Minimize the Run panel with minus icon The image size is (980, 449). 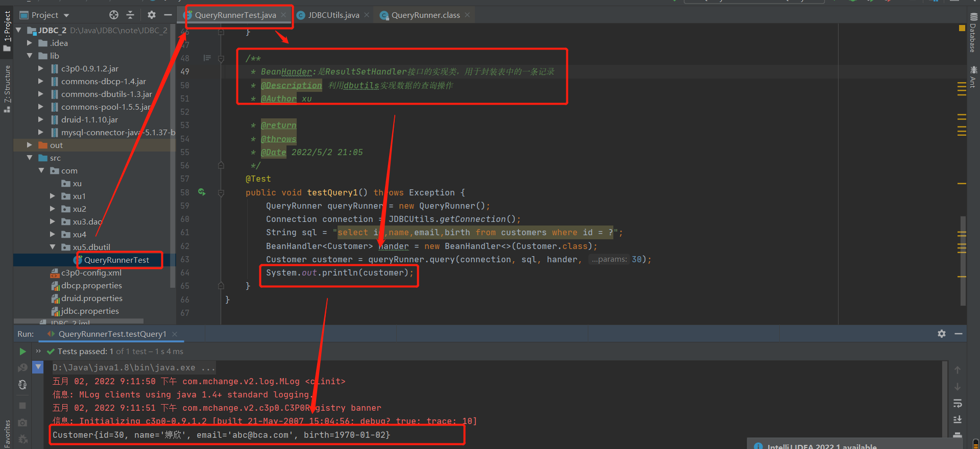click(x=959, y=334)
